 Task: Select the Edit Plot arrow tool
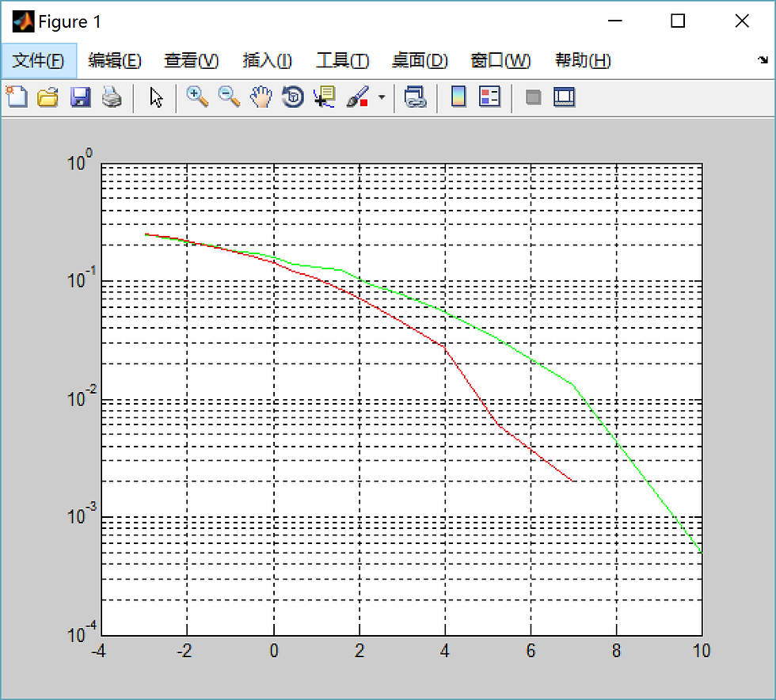point(156,97)
